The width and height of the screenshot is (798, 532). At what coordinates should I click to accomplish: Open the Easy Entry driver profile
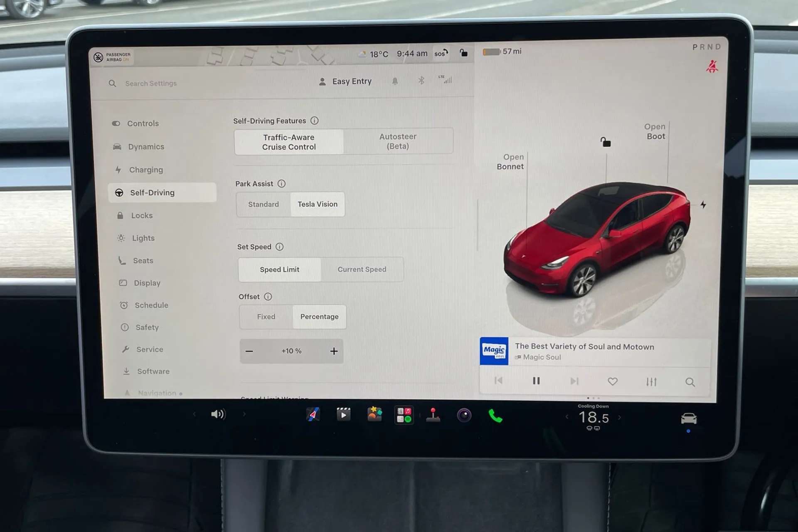pos(345,81)
